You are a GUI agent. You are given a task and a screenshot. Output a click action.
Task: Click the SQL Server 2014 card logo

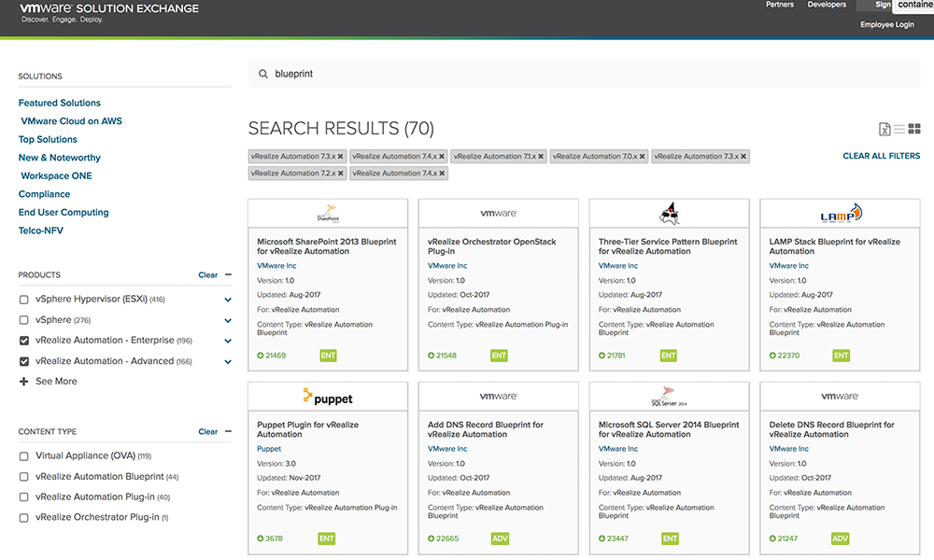[669, 397]
